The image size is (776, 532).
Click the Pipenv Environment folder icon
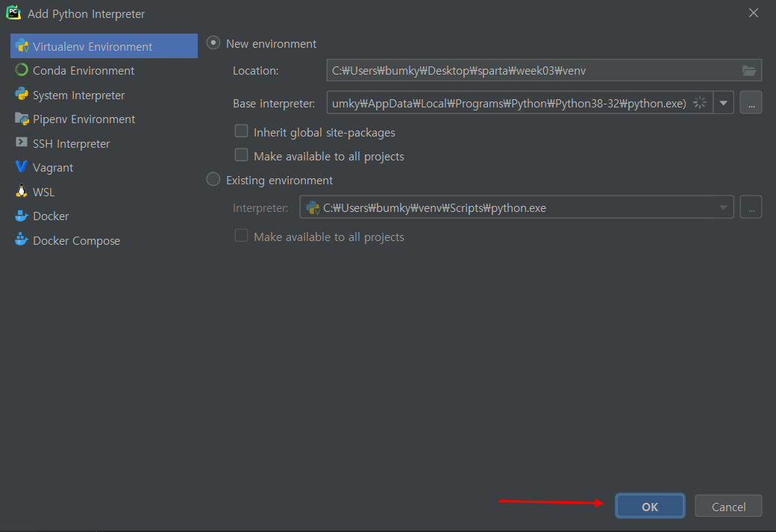tap(22, 119)
